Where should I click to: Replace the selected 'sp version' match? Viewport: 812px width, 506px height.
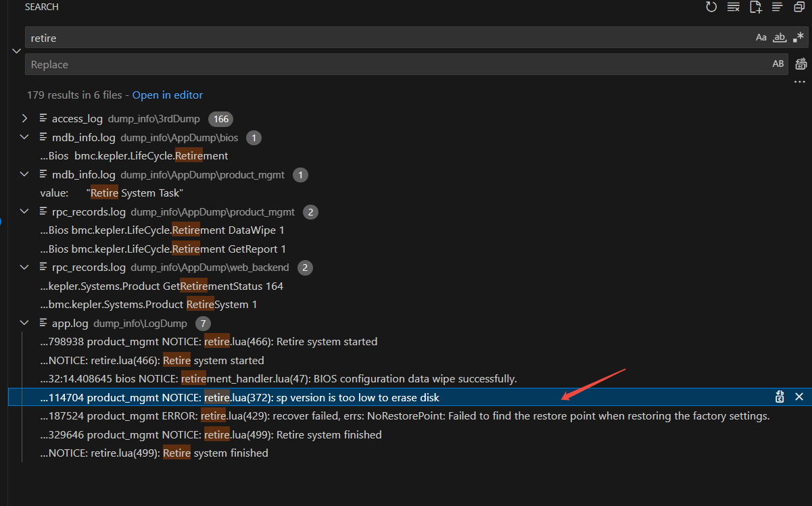[780, 397]
